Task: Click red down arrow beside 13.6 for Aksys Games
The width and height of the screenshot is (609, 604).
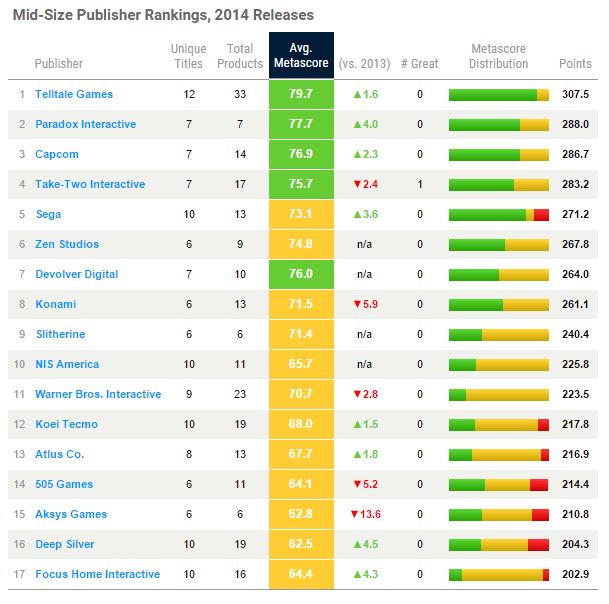Action: coord(353,515)
